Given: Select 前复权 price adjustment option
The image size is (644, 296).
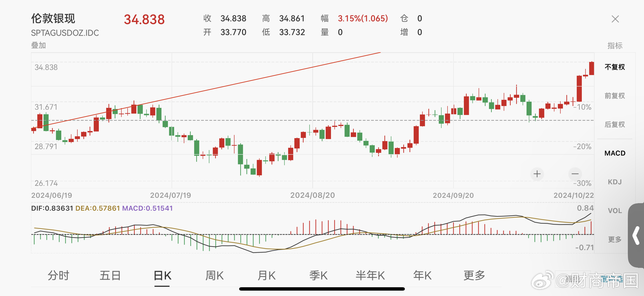Looking at the screenshot, I should [x=615, y=96].
